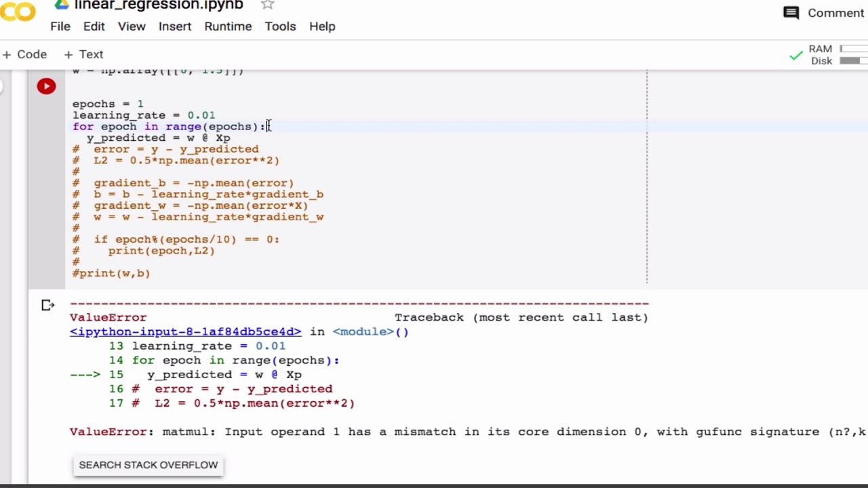Open the Comment panel

click(x=824, y=13)
